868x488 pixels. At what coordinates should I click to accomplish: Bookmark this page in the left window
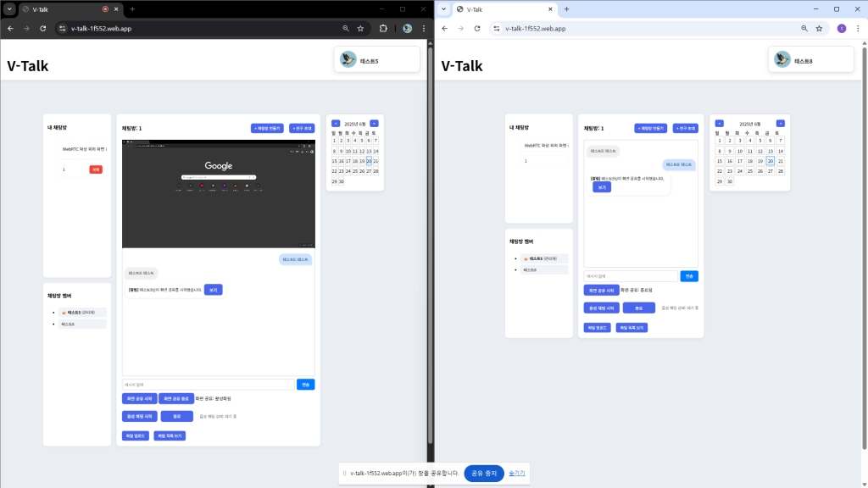(360, 28)
